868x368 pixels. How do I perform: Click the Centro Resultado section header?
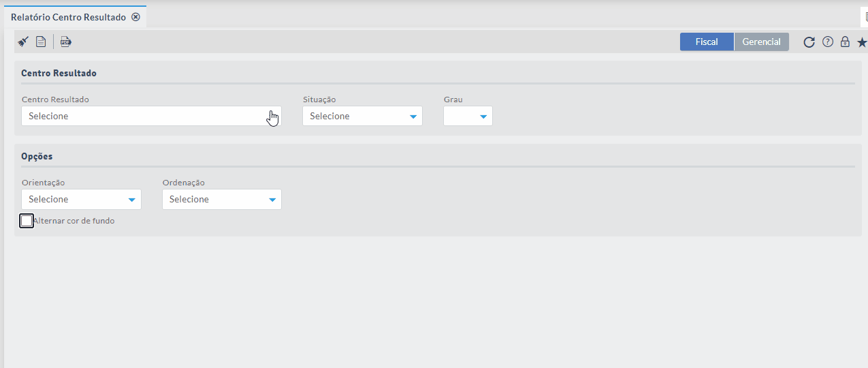click(59, 73)
